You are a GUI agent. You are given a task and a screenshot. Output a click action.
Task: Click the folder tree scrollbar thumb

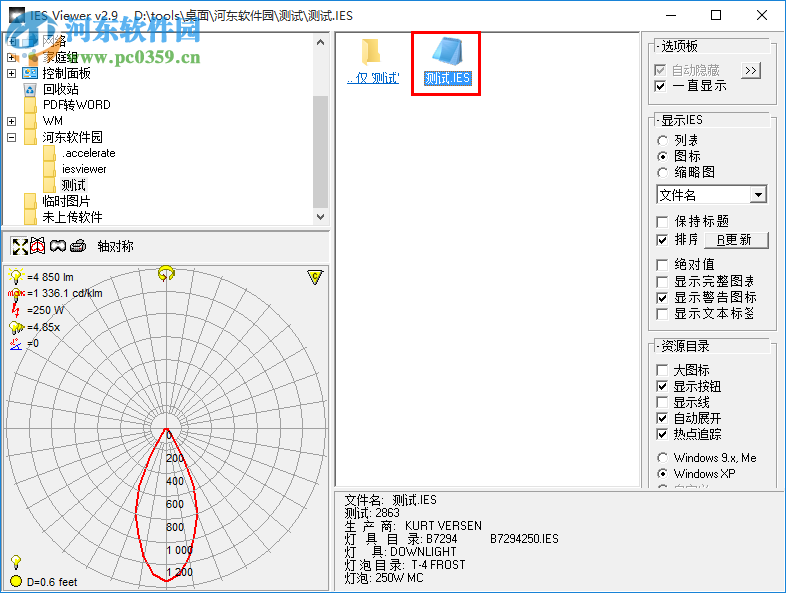[321, 150]
